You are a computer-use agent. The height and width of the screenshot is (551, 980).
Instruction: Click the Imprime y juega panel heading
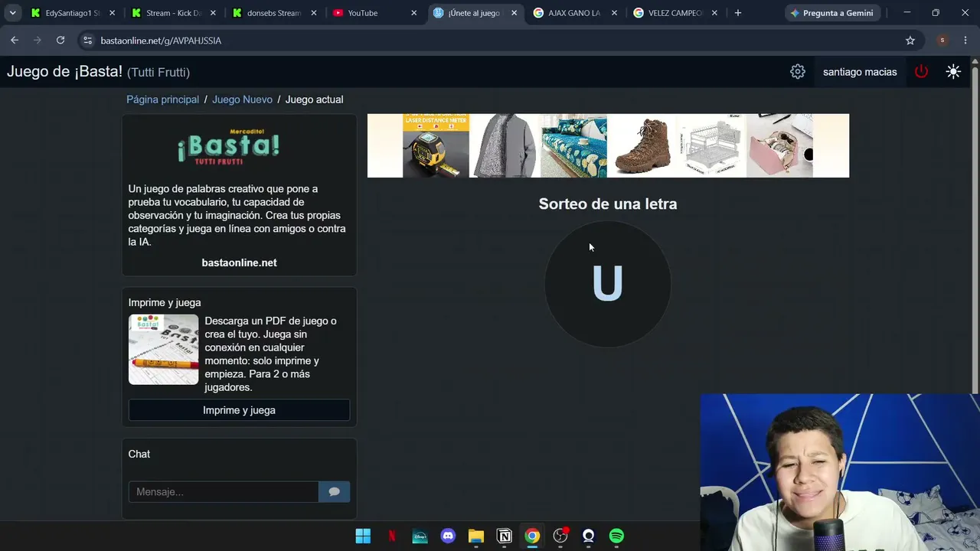pyautogui.click(x=165, y=302)
